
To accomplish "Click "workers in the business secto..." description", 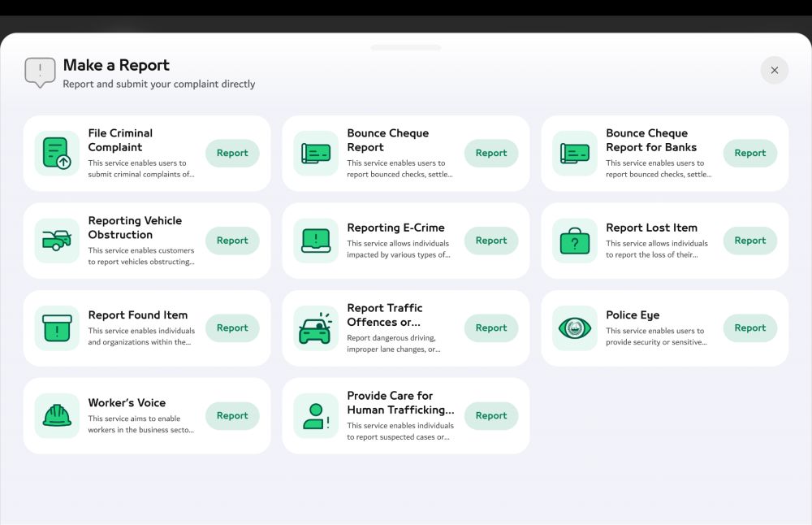I will pos(140,430).
